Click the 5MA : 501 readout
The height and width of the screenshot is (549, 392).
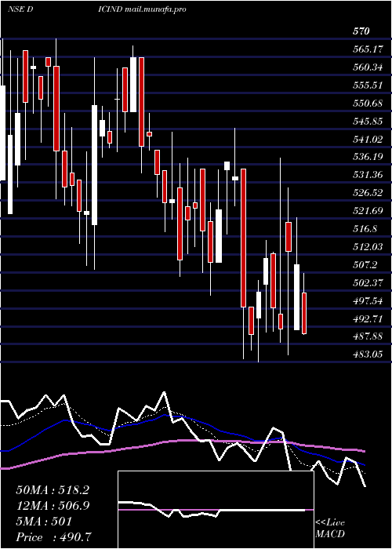pyautogui.click(x=44, y=522)
